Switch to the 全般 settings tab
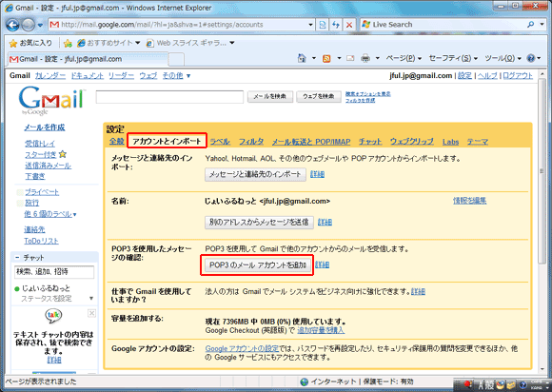The height and width of the screenshot is (392, 552). [116, 142]
